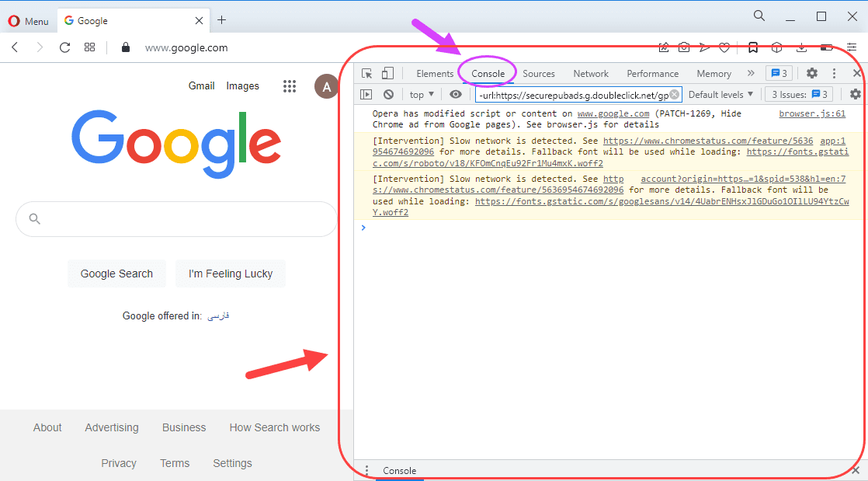Create live expression with the eye icon

(x=456, y=95)
